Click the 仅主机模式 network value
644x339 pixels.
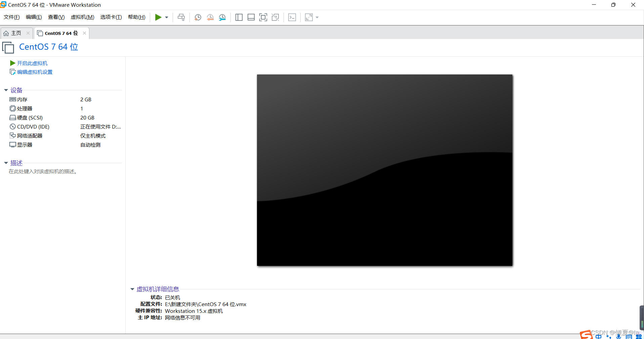[93, 136]
